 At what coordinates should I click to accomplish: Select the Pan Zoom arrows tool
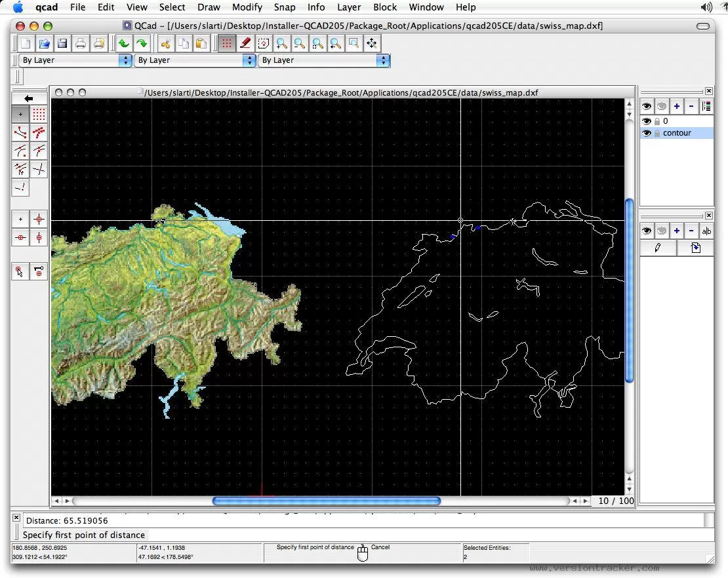coord(371,44)
